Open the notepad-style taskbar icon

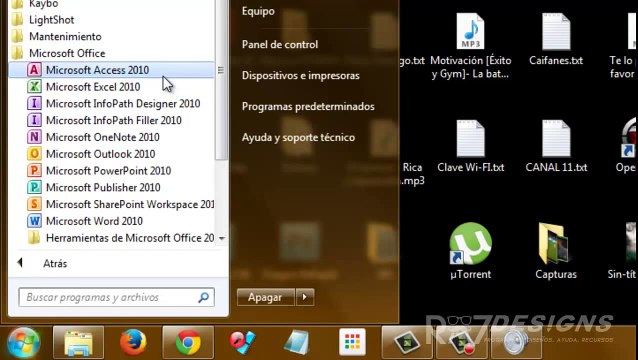point(297,343)
